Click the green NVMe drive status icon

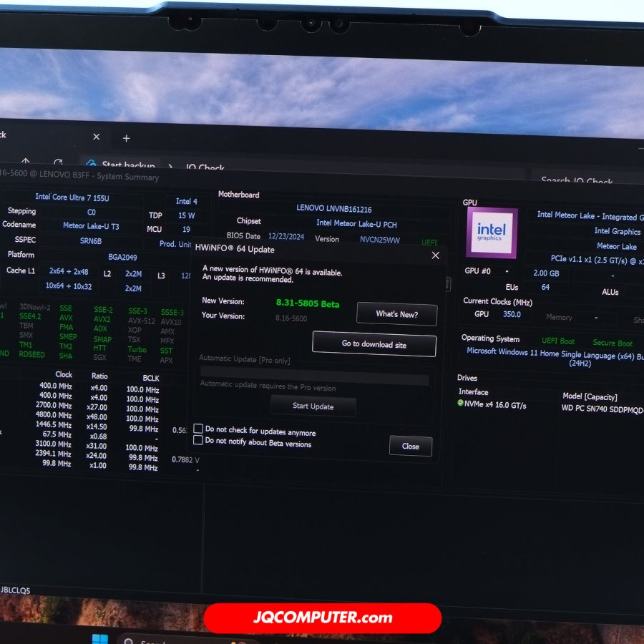tap(460, 403)
